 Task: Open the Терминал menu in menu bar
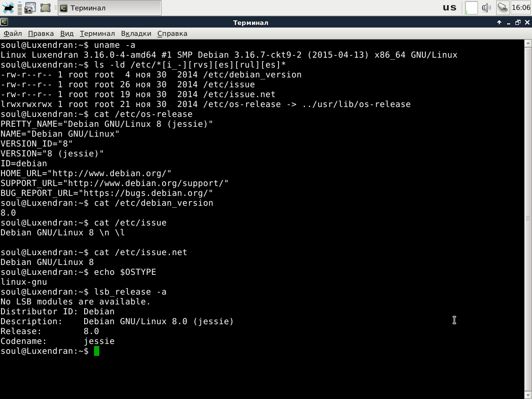pyautogui.click(x=97, y=34)
